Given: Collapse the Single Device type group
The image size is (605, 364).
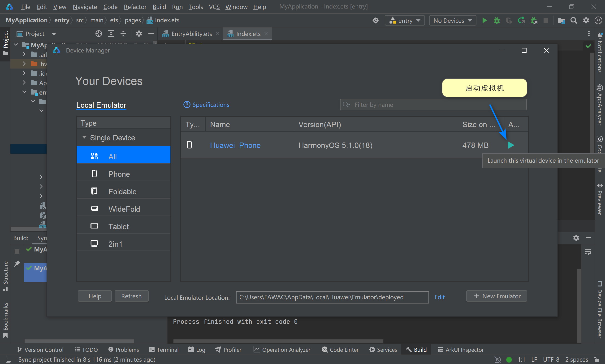Looking at the screenshot, I should [84, 137].
